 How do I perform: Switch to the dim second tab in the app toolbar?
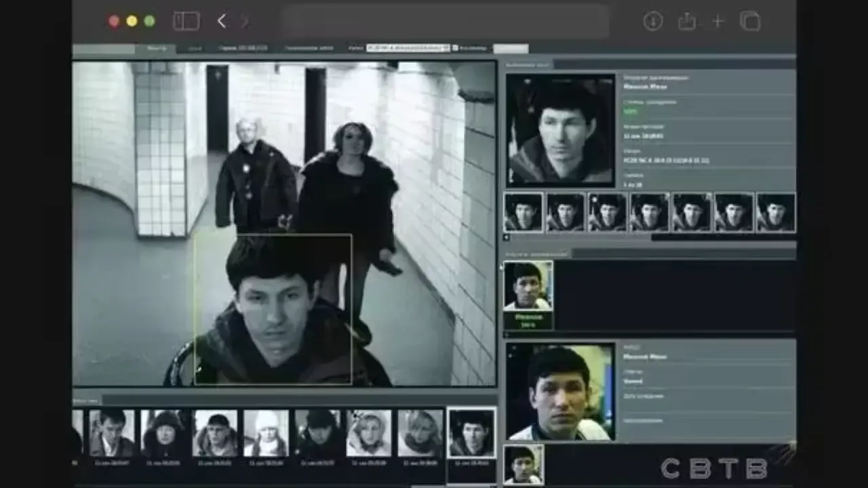[195, 48]
